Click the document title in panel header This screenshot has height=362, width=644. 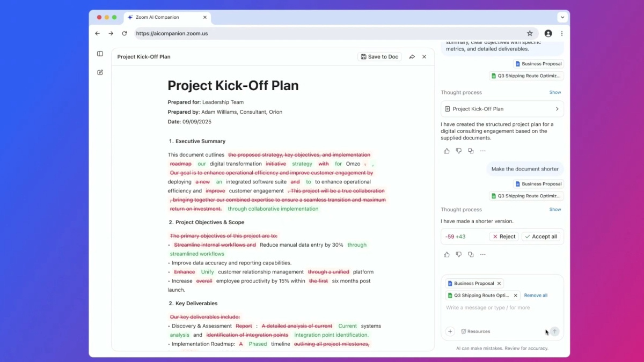(144, 57)
